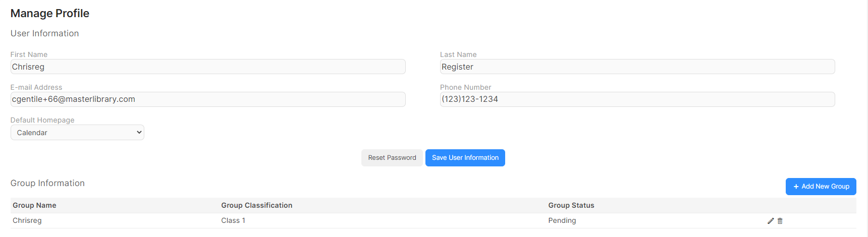This screenshot has width=868, height=237.
Task: Delete the Chrisreg group via trash icon
Action: 780,221
